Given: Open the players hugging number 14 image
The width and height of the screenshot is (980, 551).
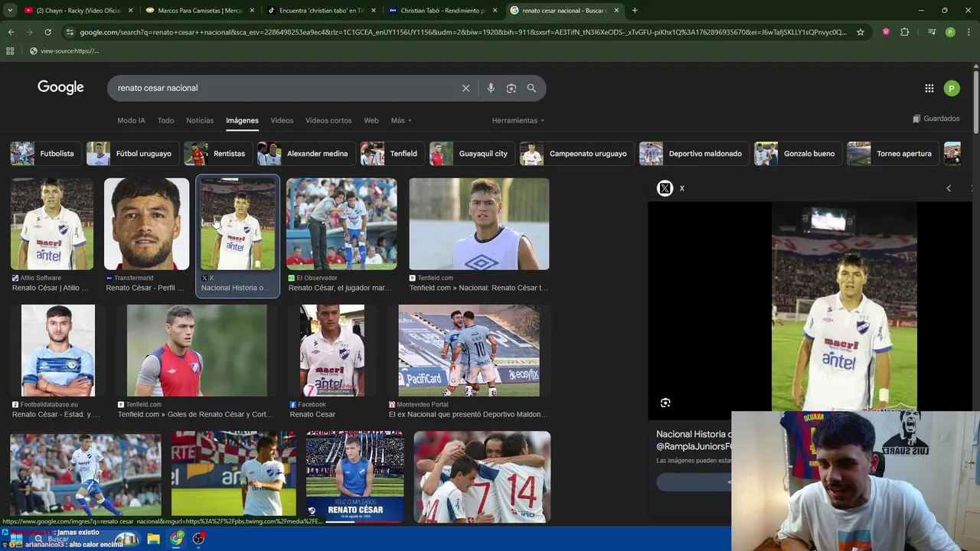Looking at the screenshot, I should click(482, 477).
